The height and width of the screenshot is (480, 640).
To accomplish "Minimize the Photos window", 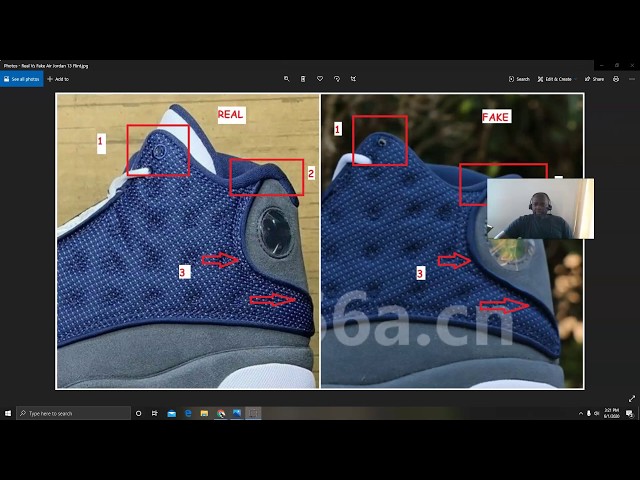I will tap(602, 65).
